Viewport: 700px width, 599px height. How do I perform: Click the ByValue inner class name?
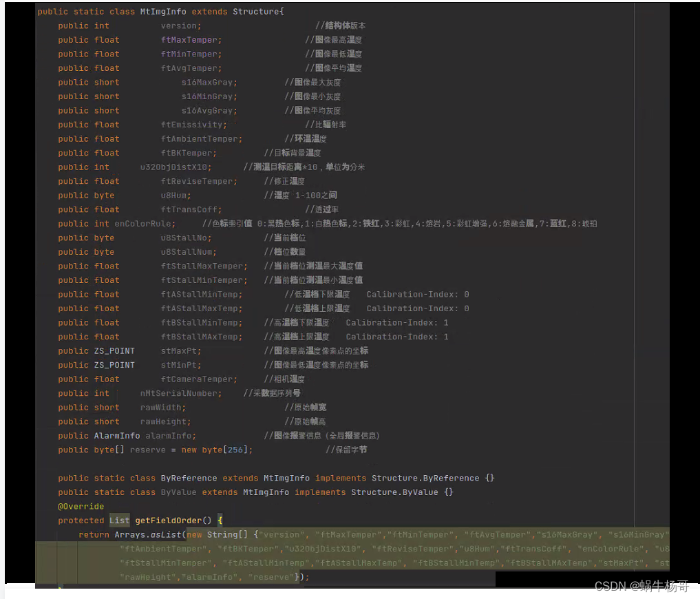click(178, 493)
